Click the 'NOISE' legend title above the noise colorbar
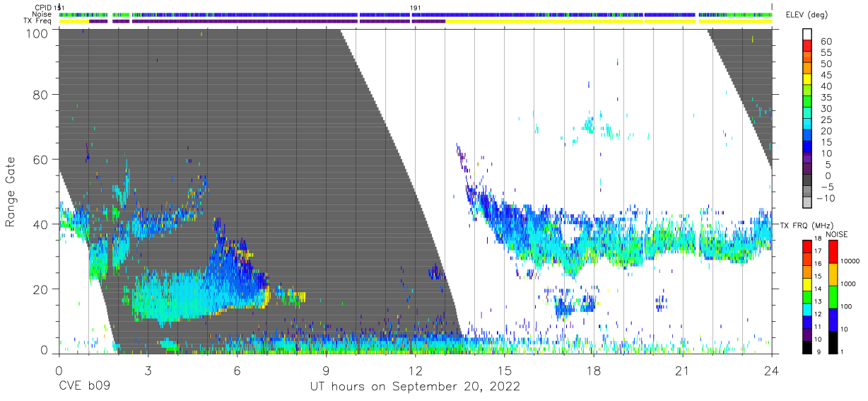The height and width of the screenshot is (401, 868). (837, 234)
